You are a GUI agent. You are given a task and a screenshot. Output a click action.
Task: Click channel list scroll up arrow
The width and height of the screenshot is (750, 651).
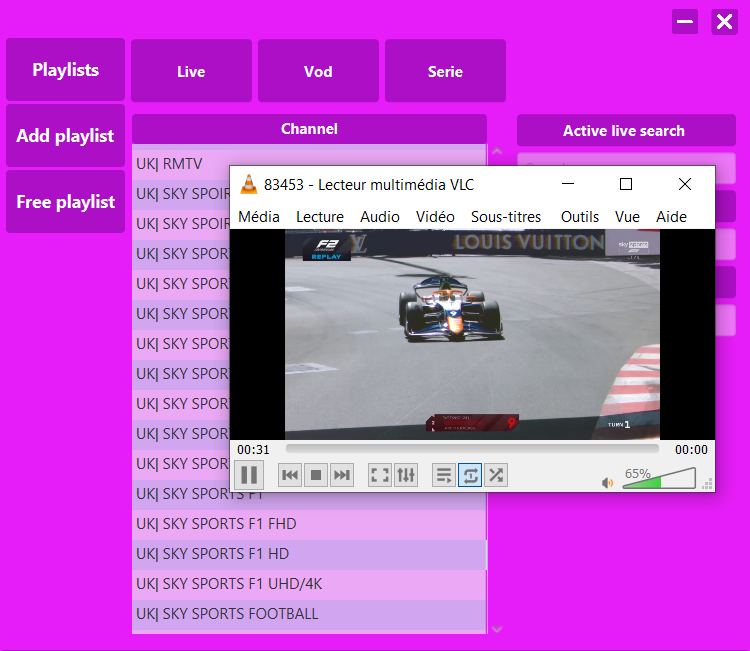497,151
